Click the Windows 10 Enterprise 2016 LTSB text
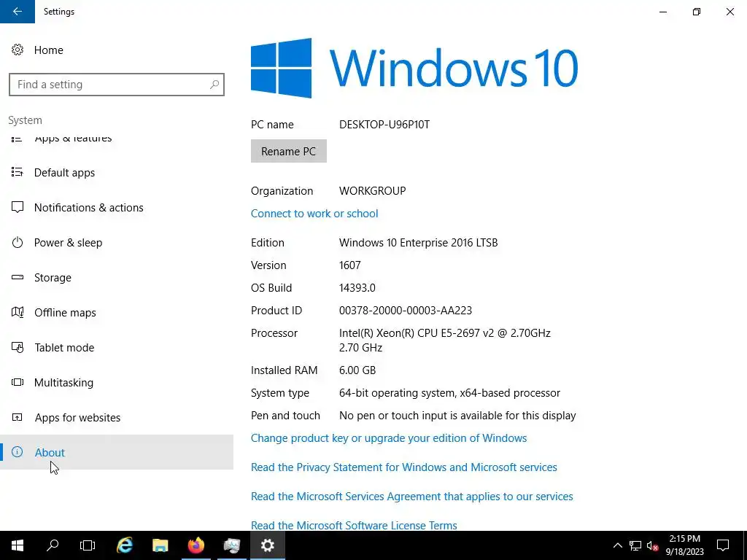Screen dimensions: 747x560 [x=418, y=242]
